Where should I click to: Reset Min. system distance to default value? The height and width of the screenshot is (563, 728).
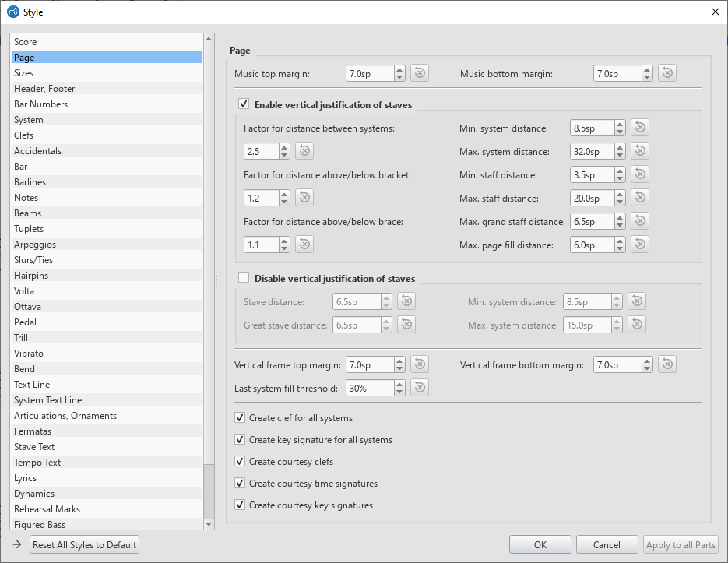pyautogui.click(x=639, y=127)
